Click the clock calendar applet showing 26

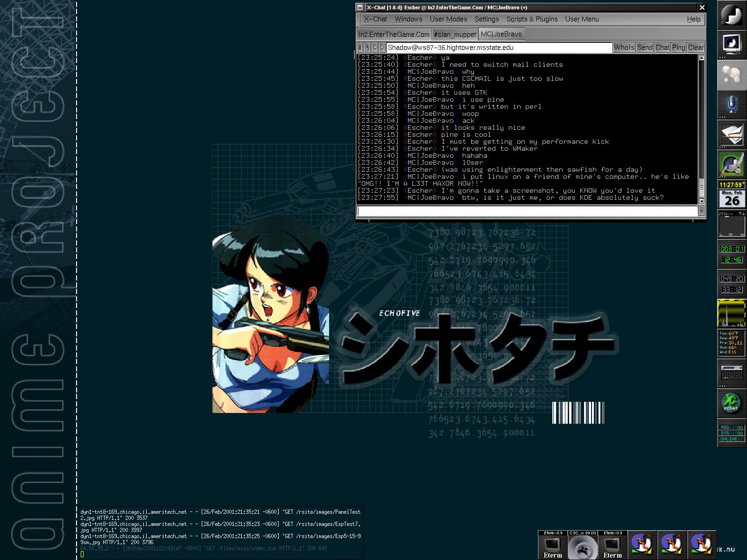coord(732,194)
